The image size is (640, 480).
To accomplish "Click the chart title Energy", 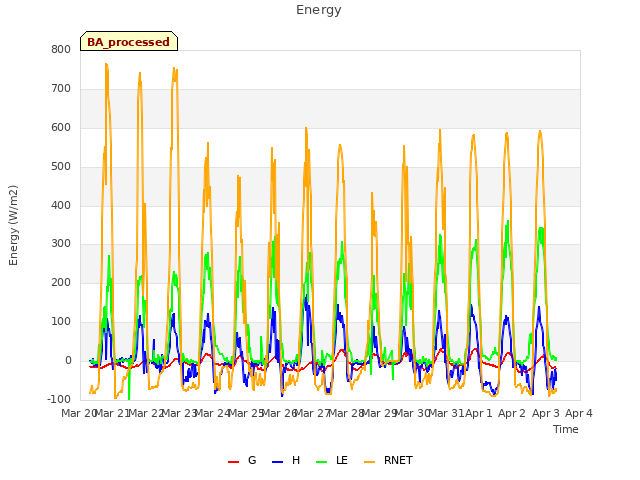I will pos(319,10).
